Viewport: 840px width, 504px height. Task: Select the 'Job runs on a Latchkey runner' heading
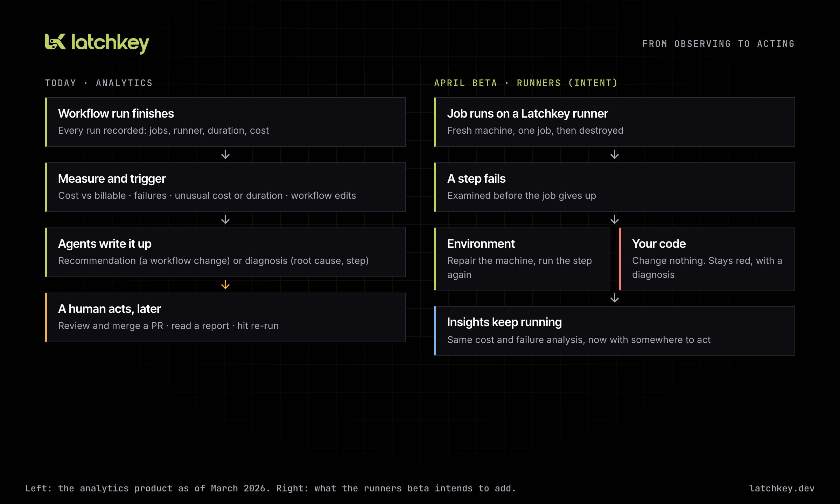pos(528,113)
